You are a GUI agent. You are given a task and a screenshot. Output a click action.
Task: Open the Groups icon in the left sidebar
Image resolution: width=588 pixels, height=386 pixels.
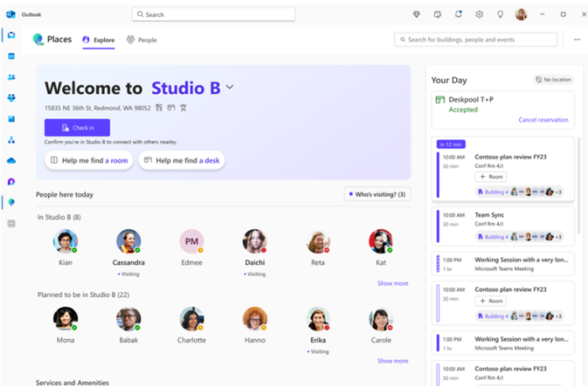(x=11, y=98)
